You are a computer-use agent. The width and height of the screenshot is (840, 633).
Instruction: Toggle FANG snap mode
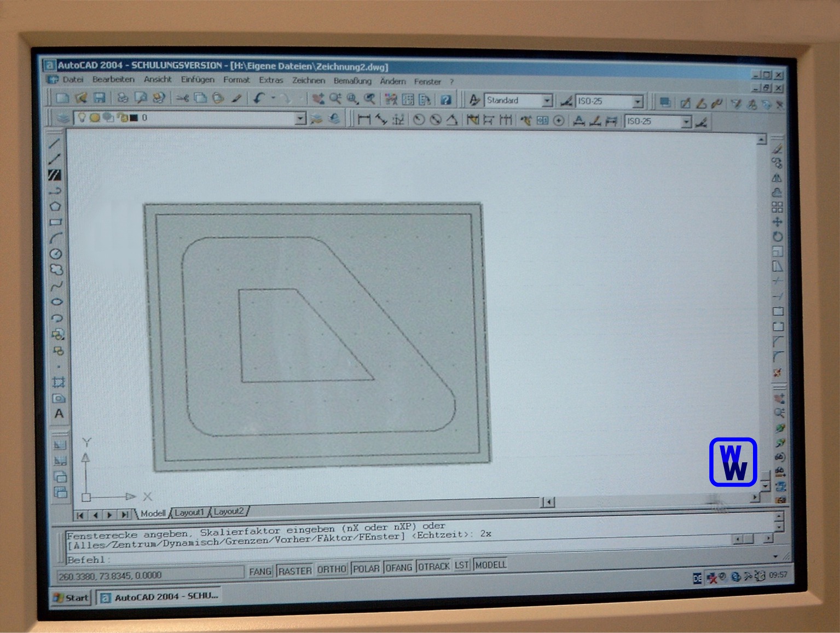tap(260, 571)
